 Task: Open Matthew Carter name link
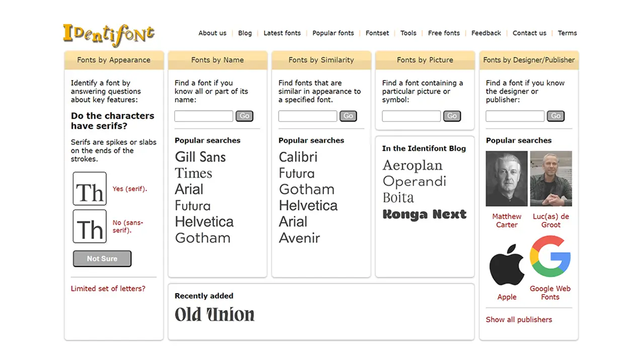(507, 221)
